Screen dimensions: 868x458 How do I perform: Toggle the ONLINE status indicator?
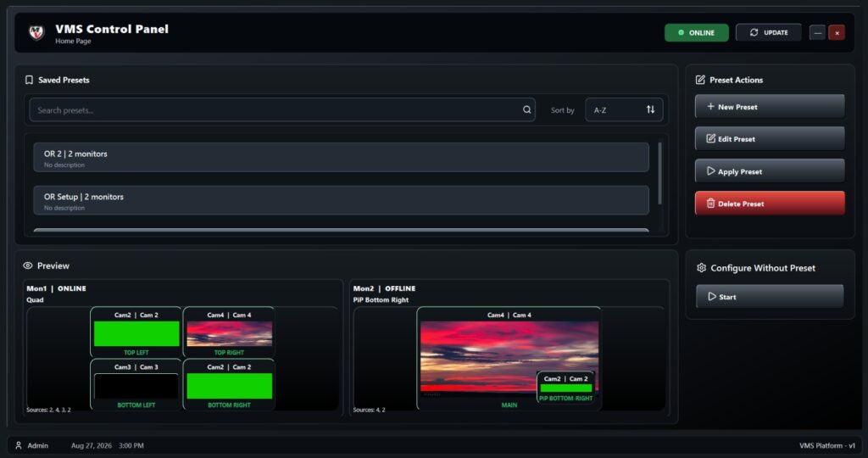pyautogui.click(x=697, y=33)
